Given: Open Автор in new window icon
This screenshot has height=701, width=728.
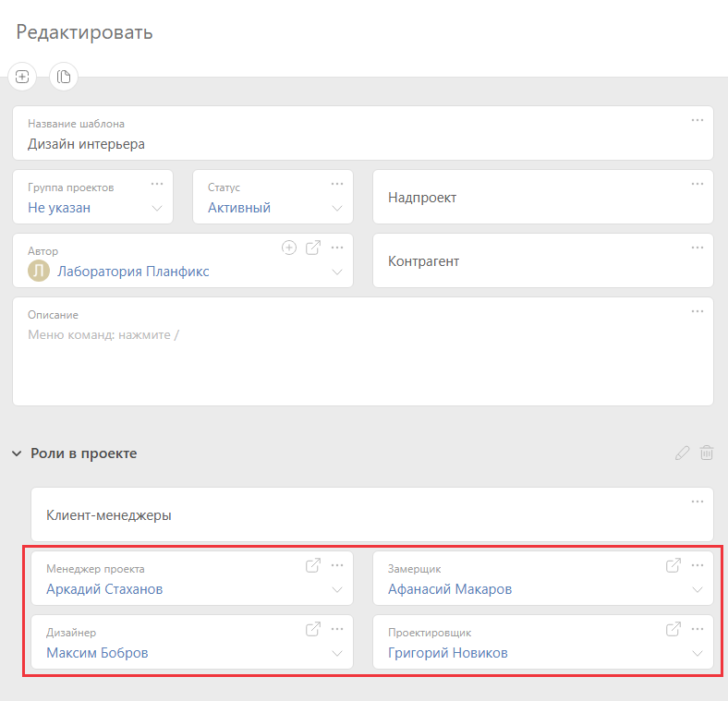Looking at the screenshot, I should 313,248.
